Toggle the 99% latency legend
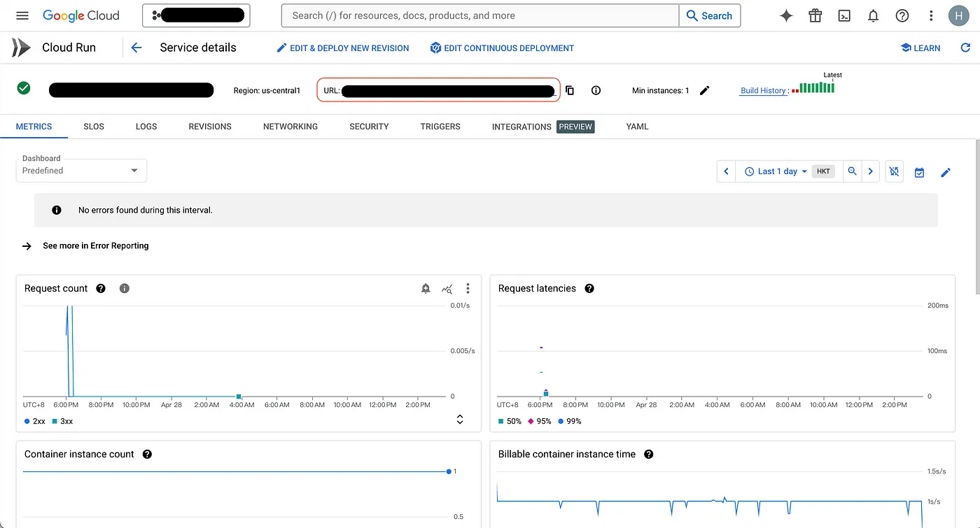 [569, 421]
